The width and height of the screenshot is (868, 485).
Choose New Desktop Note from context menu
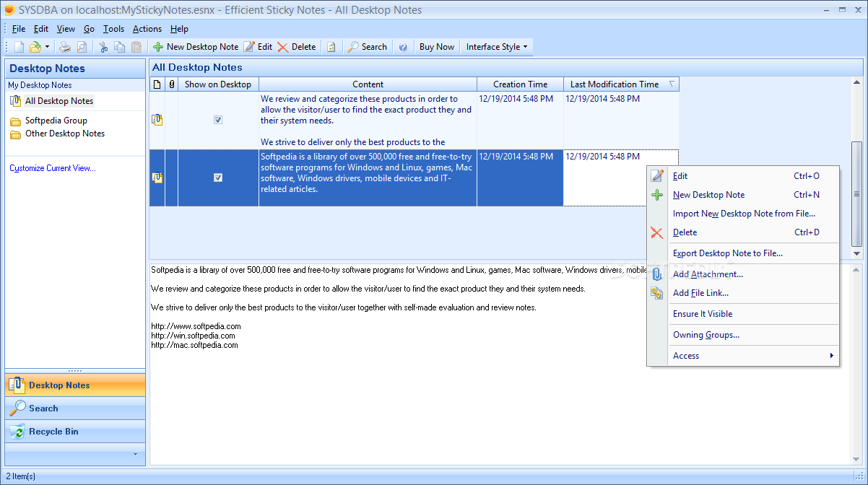tap(743, 195)
